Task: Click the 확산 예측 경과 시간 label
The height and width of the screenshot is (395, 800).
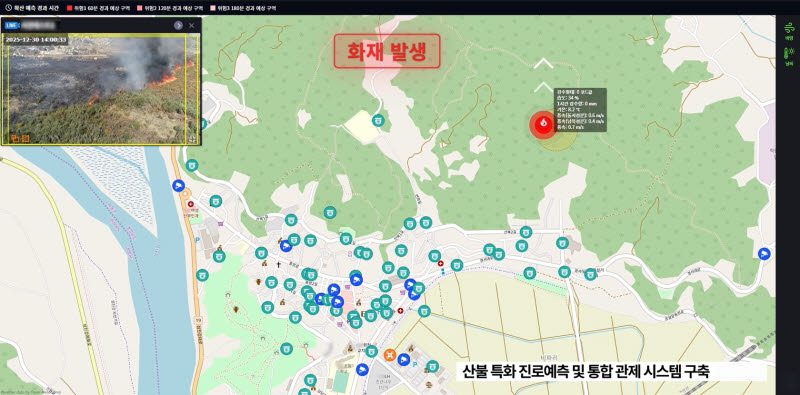Action: 36,8
